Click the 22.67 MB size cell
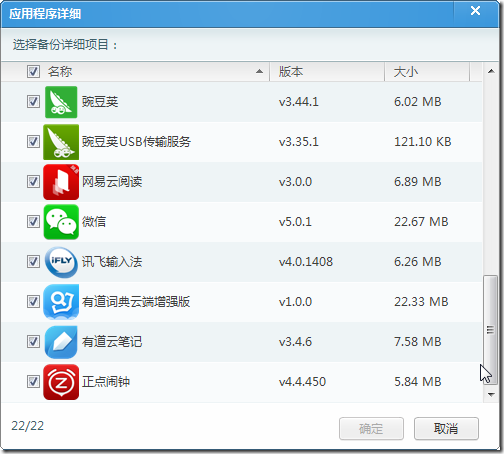504x454 pixels. tap(421, 222)
